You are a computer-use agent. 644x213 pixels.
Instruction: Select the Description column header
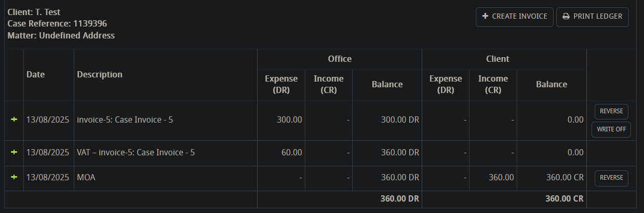pyautogui.click(x=100, y=74)
